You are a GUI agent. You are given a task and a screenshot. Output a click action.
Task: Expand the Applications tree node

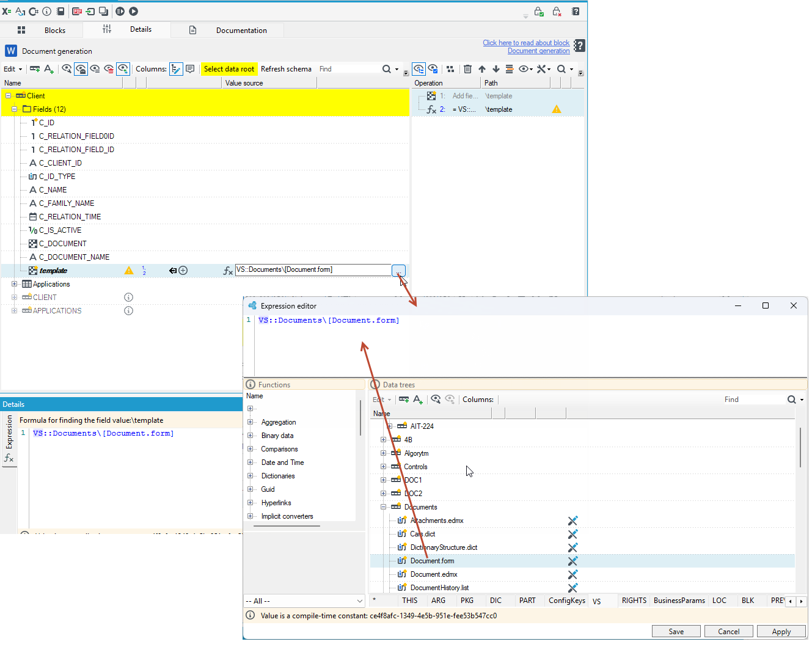14,284
